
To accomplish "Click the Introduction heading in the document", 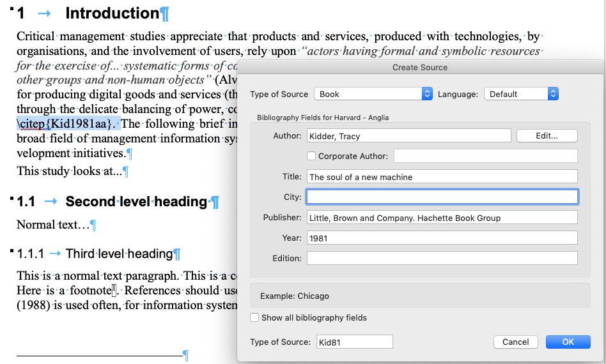I will (x=113, y=13).
